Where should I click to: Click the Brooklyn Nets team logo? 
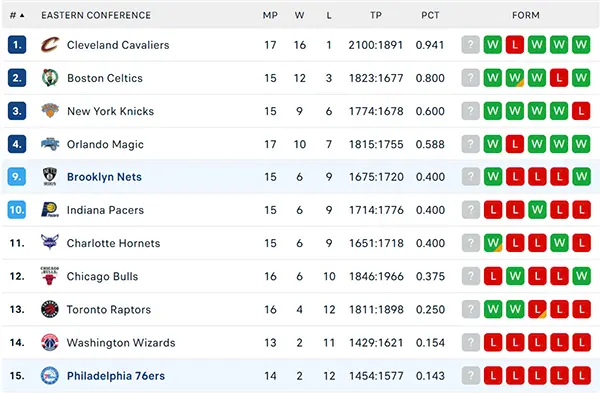[x=50, y=176]
